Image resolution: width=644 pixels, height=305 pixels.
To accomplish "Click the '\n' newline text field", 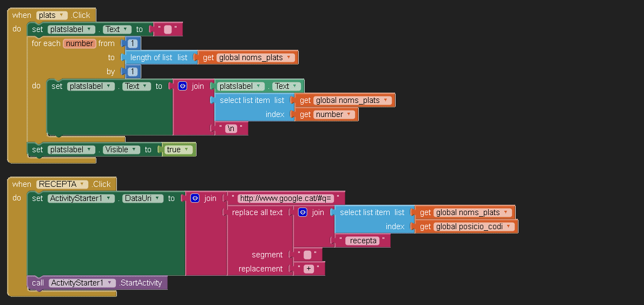I will [x=231, y=128].
